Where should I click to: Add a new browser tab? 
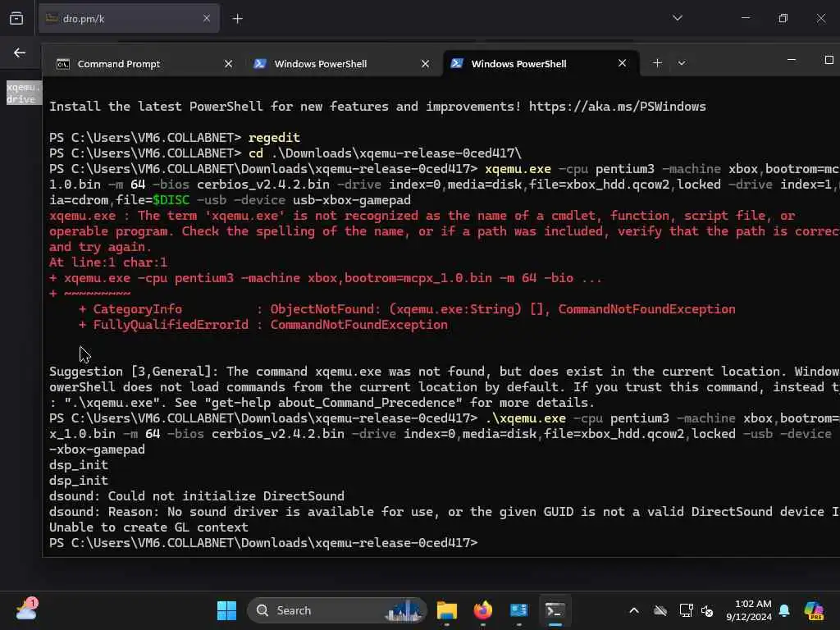click(237, 19)
